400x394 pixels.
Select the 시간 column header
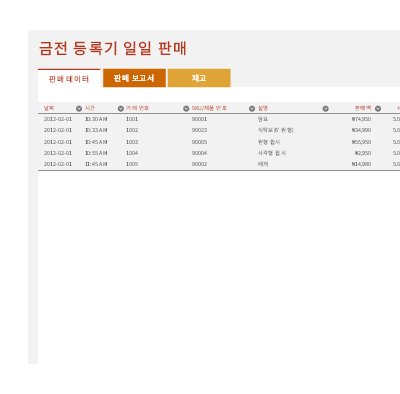pos(90,108)
